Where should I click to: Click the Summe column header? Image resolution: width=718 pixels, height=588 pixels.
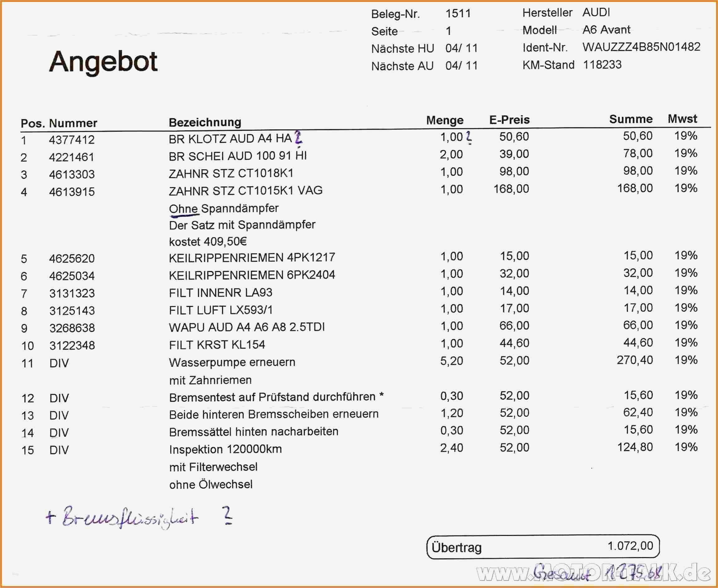point(630,119)
